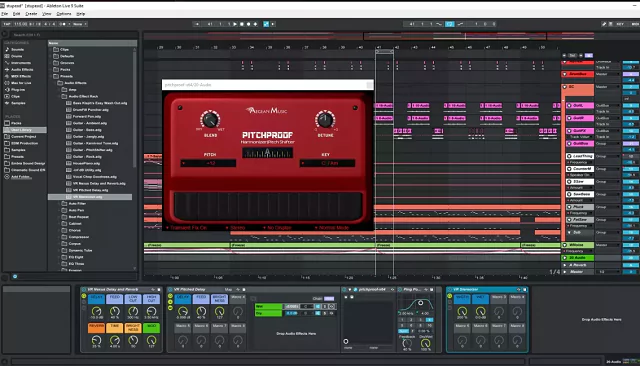Toggle VR Stereoizer device activator

[450, 290]
